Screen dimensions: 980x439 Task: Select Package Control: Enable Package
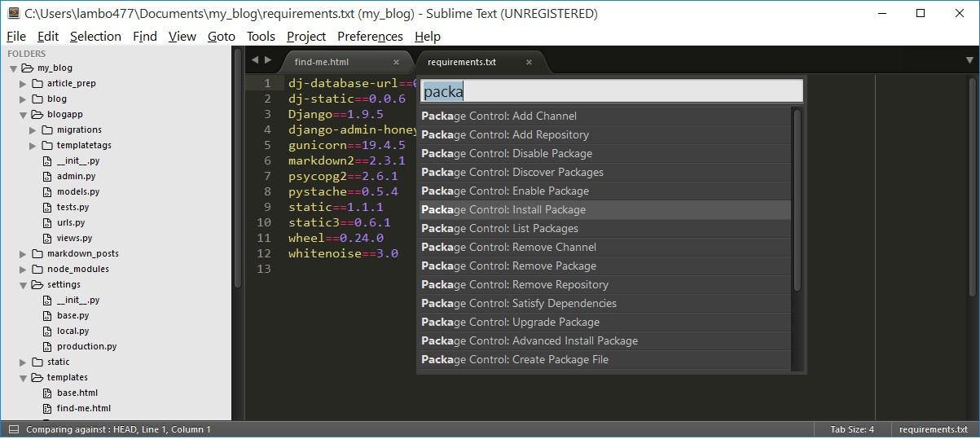(604, 191)
